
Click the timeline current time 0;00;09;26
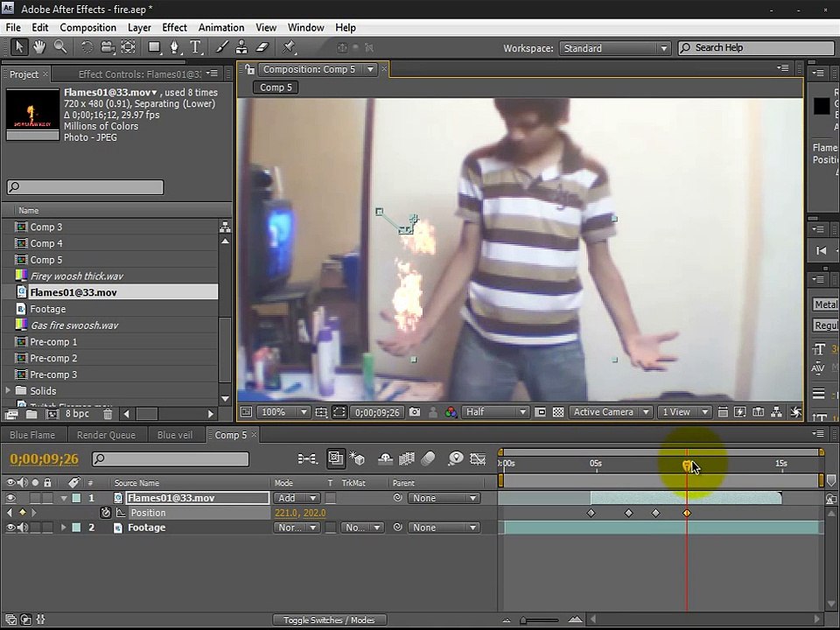44,459
